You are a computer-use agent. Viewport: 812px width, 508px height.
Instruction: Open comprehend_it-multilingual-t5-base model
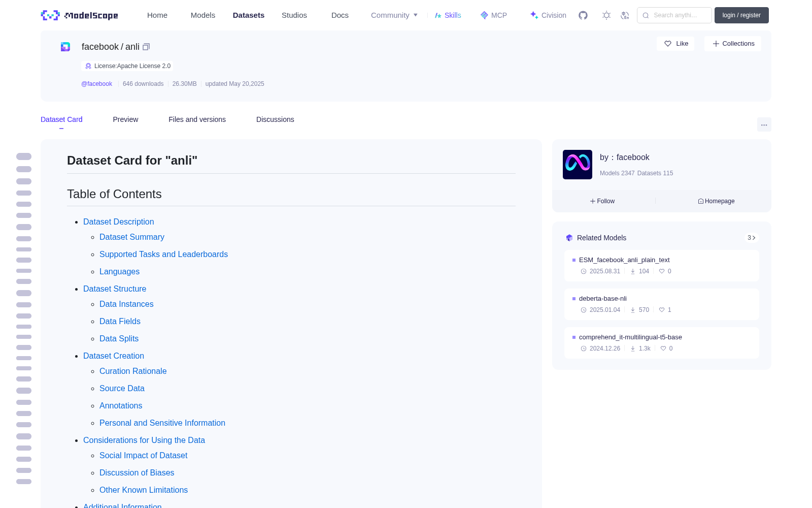[x=630, y=337]
